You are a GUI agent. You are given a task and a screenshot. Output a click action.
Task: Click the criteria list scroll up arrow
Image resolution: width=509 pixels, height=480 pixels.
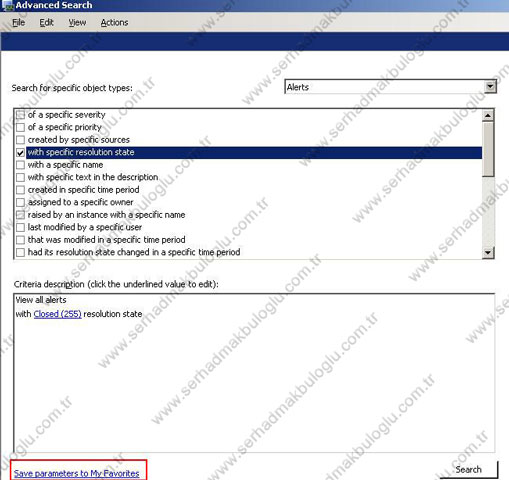(x=488, y=115)
